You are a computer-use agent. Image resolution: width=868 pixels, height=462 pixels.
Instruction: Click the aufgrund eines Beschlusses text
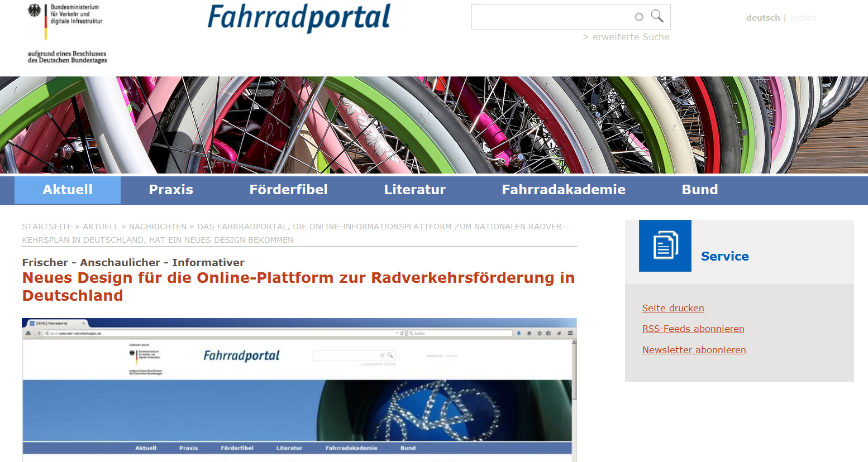pos(67,57)
